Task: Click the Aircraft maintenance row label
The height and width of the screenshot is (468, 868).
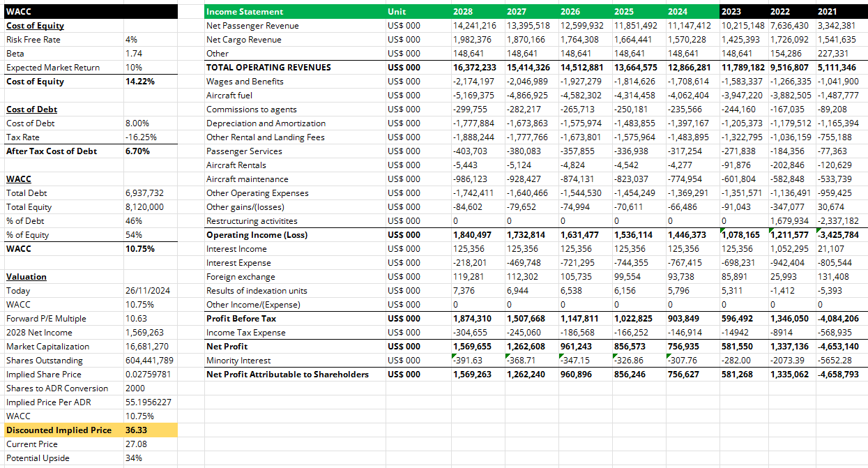Action: [247, 179]
